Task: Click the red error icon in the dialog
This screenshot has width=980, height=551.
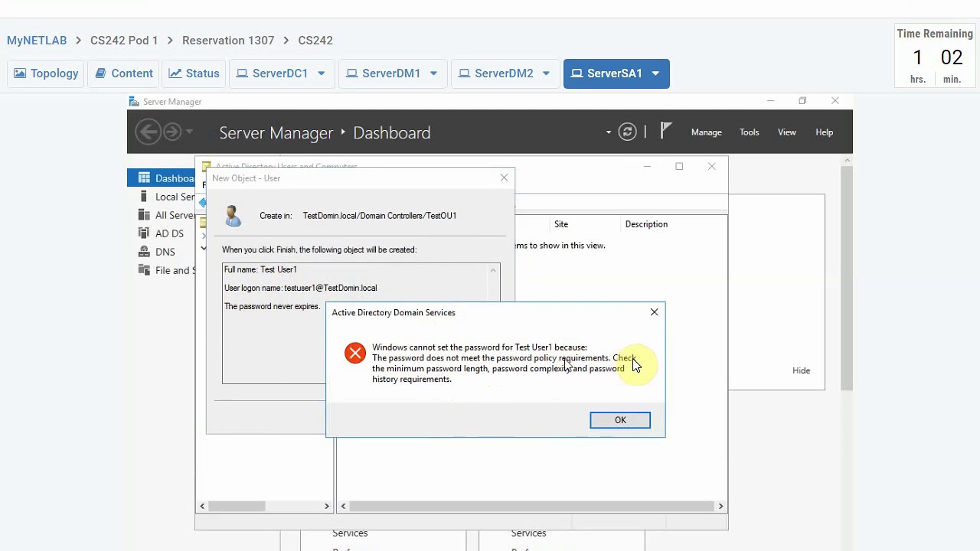Action: point(354,352)
